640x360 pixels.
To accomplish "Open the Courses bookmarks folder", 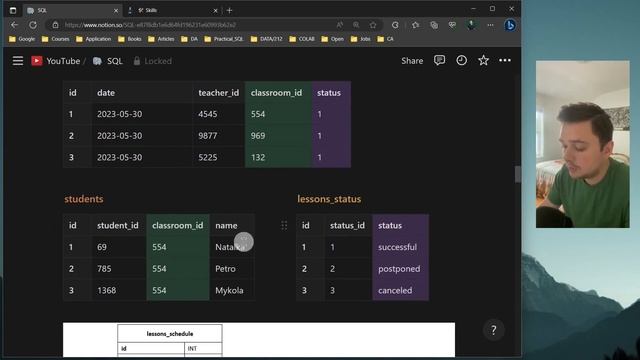I will (56, 39).
